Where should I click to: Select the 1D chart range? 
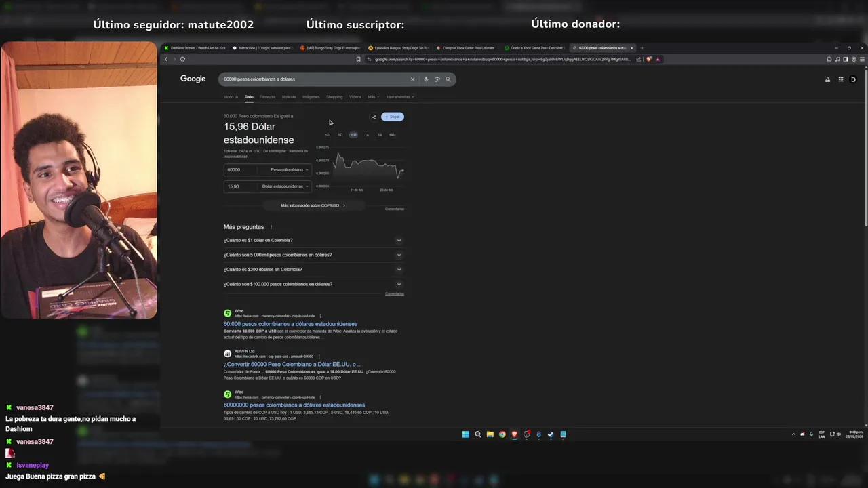(x=328, y=135)
